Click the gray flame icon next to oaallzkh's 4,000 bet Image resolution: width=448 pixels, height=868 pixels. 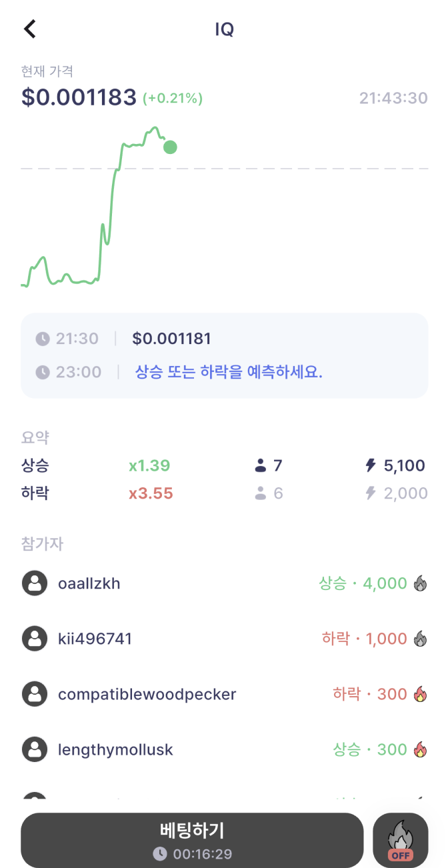(420, 584)
